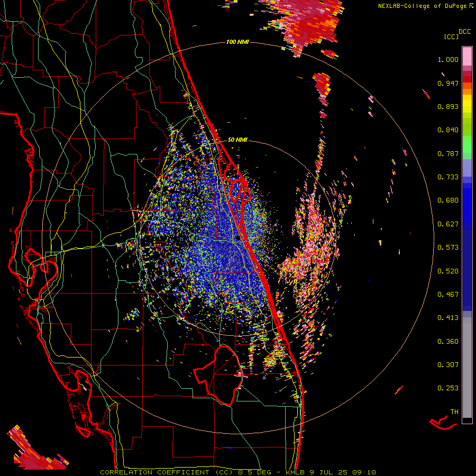Select the 0.627 scale value
476x476 pixels.
pyautogui.click(x=448, y=224)
